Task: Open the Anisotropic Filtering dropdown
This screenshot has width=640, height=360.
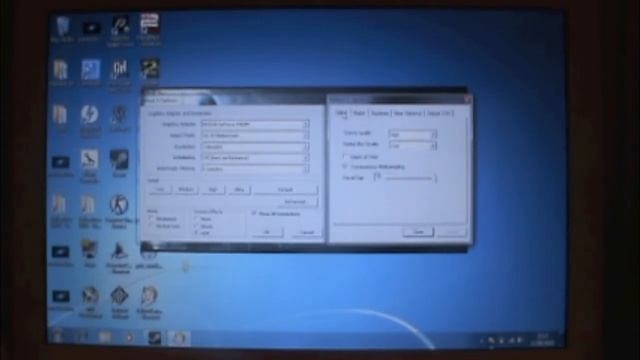Action: [255, 169]
